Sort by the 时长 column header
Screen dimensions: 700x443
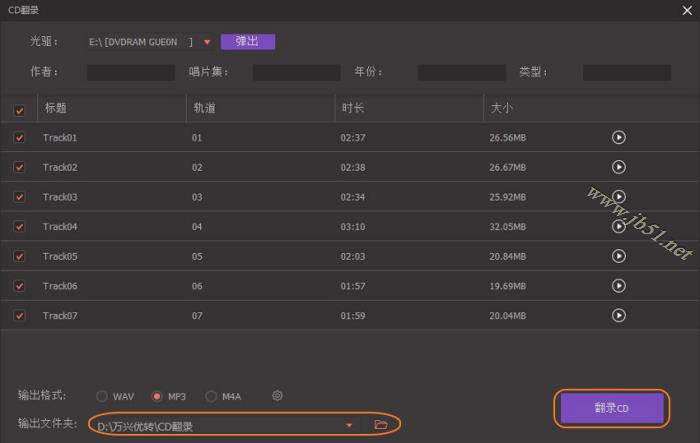point(353,108)
